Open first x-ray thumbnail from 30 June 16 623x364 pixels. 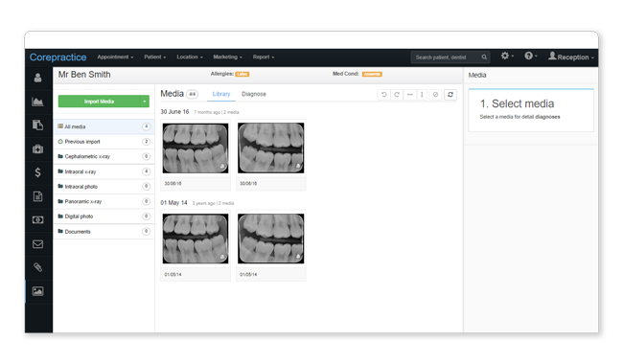pyautogui.click(x=196, y=148)
